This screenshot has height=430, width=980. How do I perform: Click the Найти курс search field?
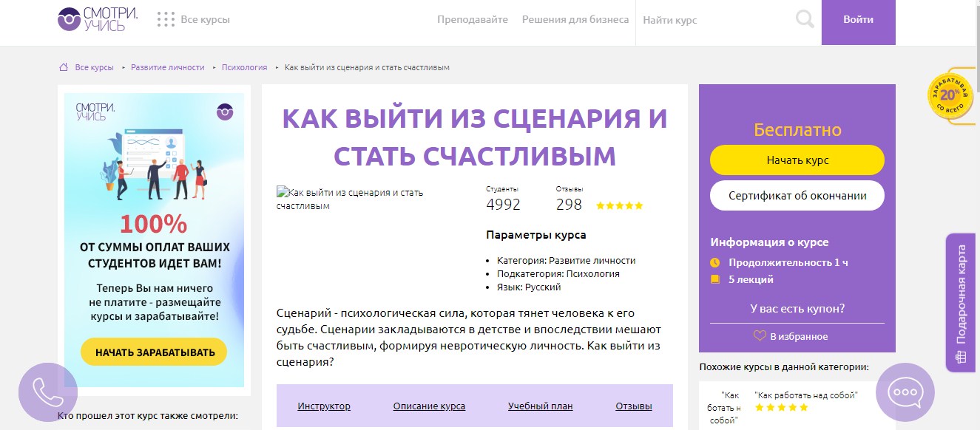pyautogui.click(x=710, y=21)
